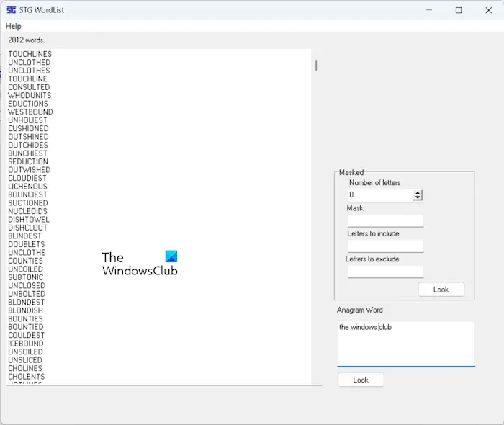Screen dimensions: 504x425
Task: Focus the Letters to include field
Action: pos(385,246)
